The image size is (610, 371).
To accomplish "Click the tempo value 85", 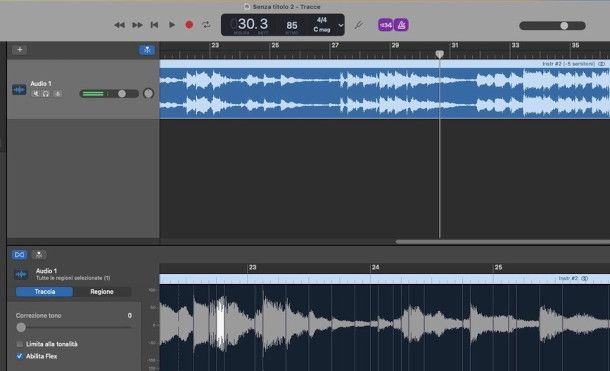I will [292, 25].
